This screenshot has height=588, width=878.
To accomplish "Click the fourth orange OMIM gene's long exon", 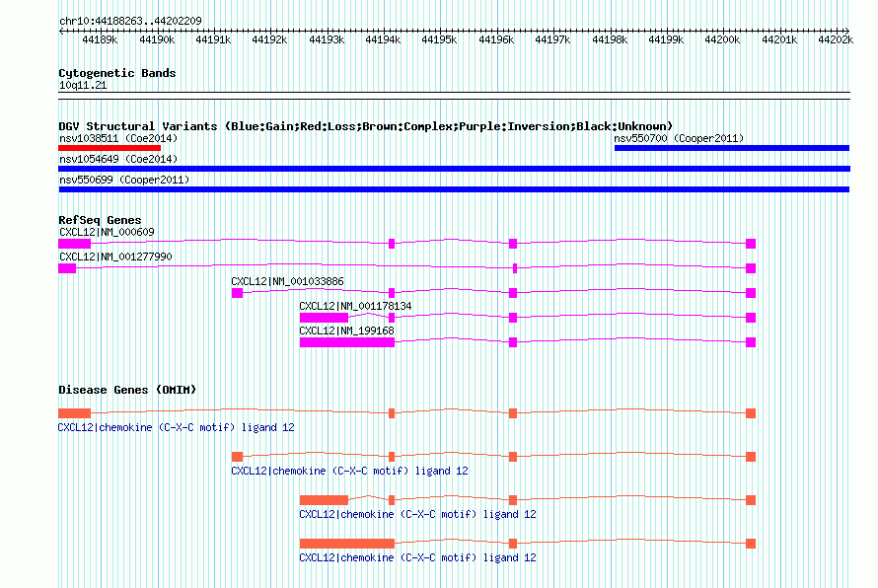I will 346,544.
